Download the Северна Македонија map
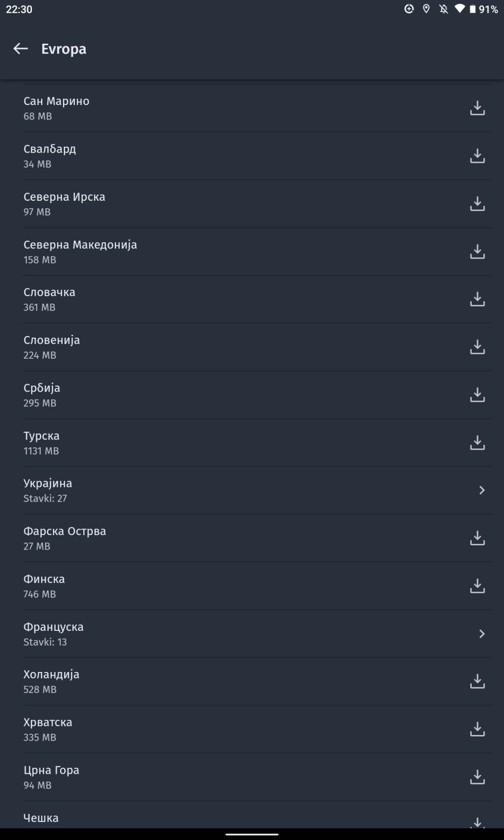Viewport: 504px width, 840px height. coord(477,252)
